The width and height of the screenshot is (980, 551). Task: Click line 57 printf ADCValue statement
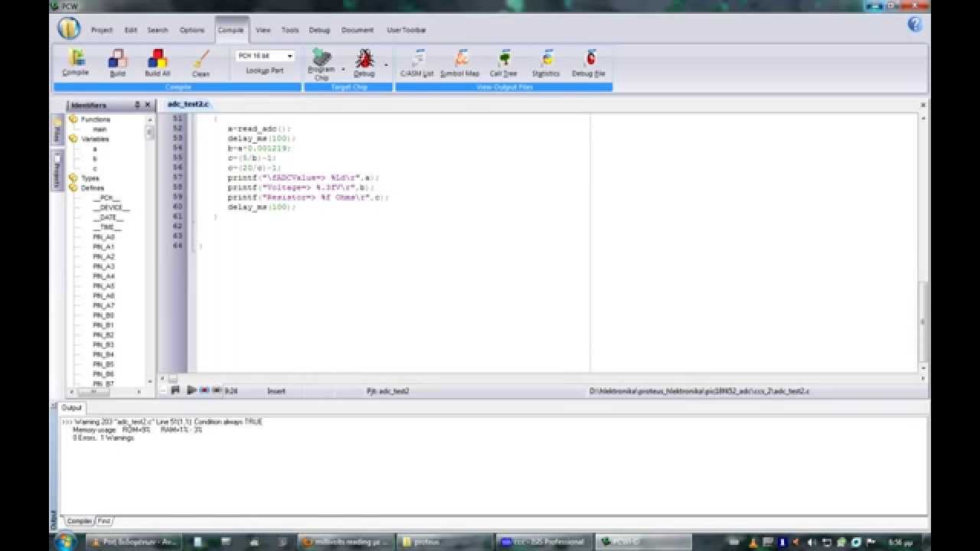tap(303, 178)
